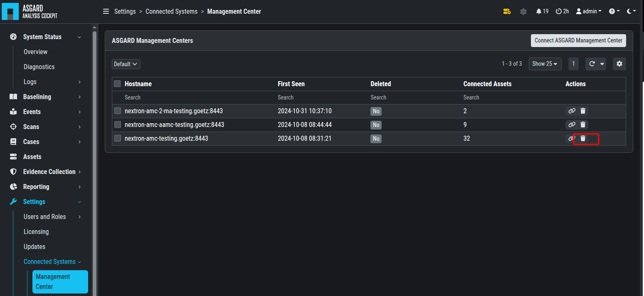Viewport: 644px width, 296px height.
Task: Click link icon for nextron-amc-2-ma-testing.goetz row
Action: (x=572, y=111)
